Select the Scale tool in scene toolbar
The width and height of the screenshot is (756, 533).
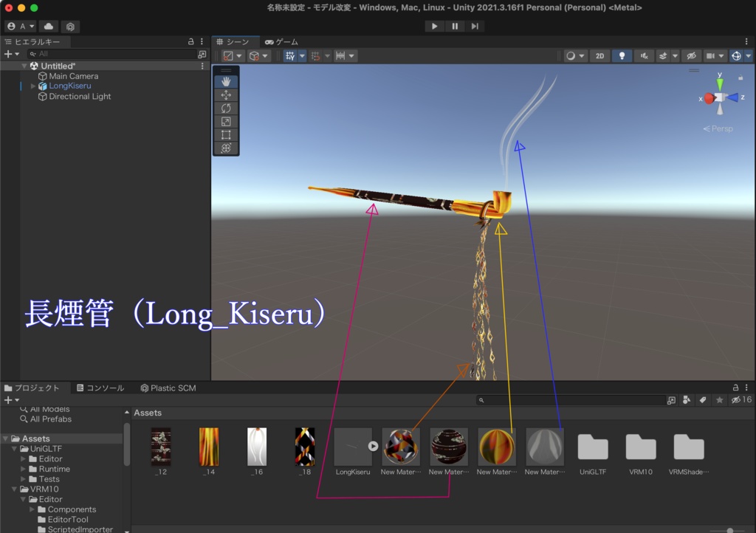tap(226, 122)
